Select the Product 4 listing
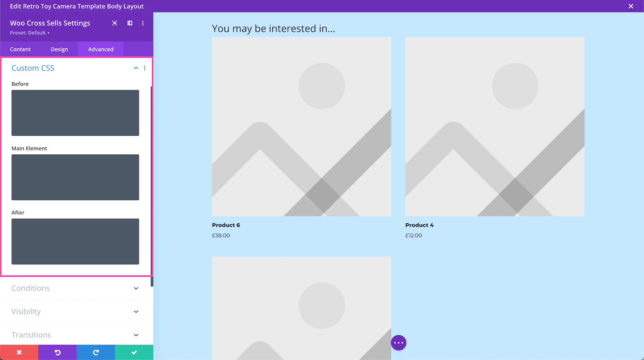The height and width of the screenshot is (360, 644). [419, 225]
